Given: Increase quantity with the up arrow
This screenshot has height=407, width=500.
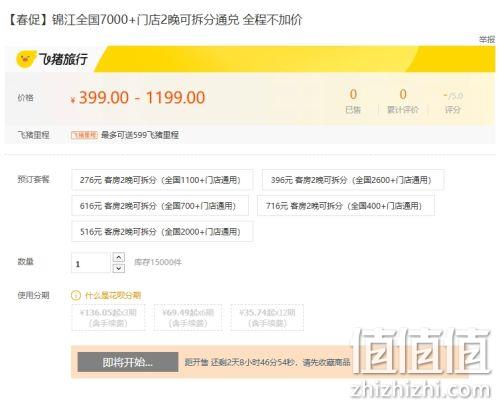Looking at the screenshot, I should (x=119, y=257).
